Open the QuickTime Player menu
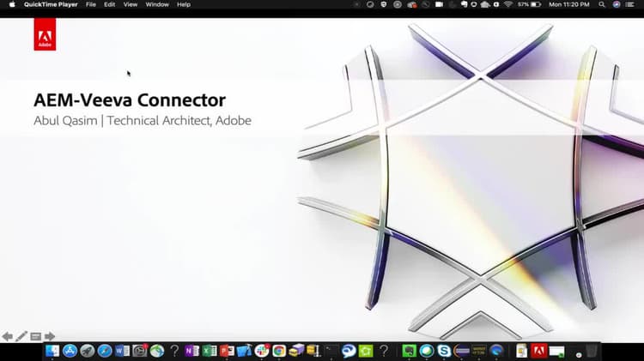This screenshot has width=644, height=361. point(51,4)
